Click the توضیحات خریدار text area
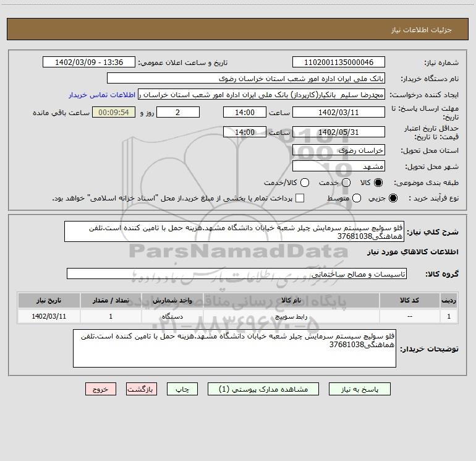 [234, 348]
